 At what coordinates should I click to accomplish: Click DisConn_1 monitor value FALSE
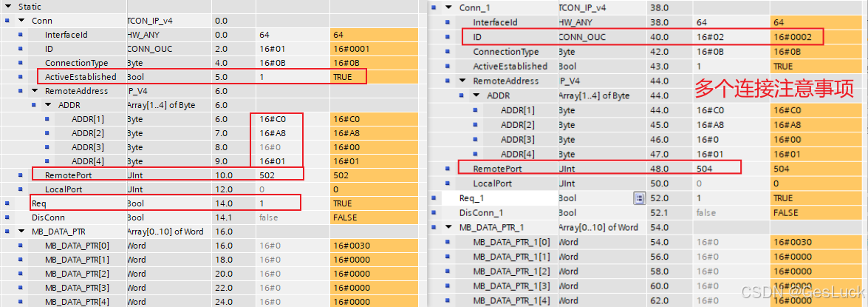[785, 213]
